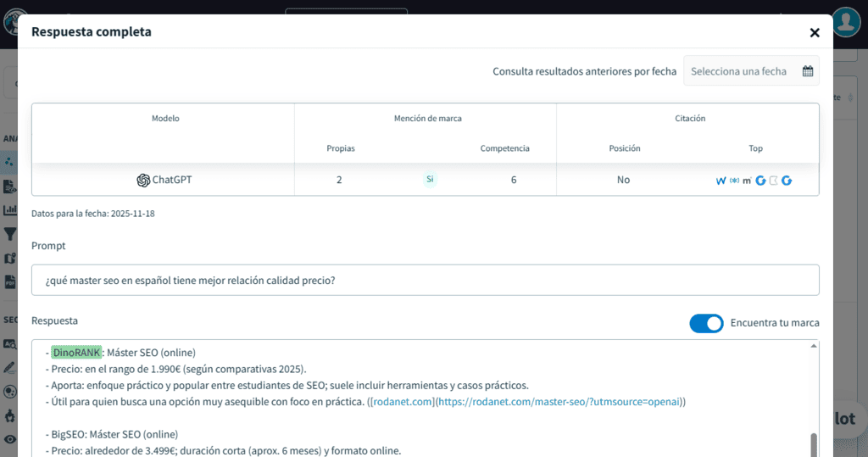
Task: Click the Propias value 2
Action: 339,180
